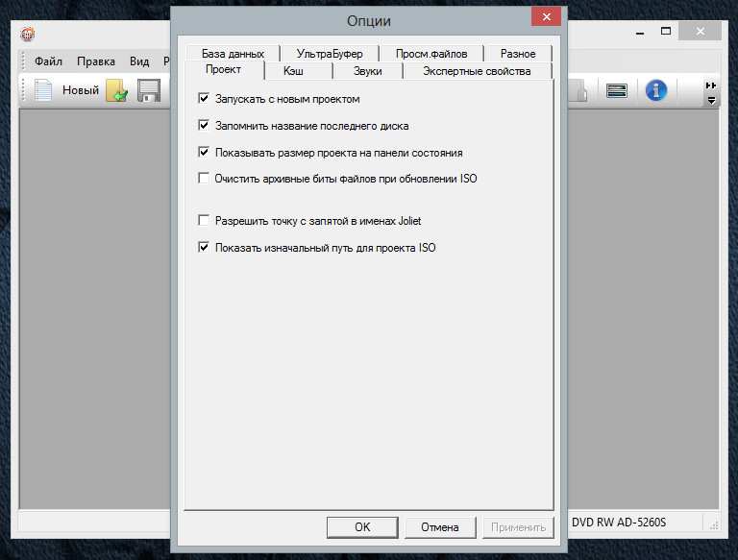Close the 'Опции' dialog window
Image resolution: width=738 pixels, height=560 pixels.
[x=546, y=18]
